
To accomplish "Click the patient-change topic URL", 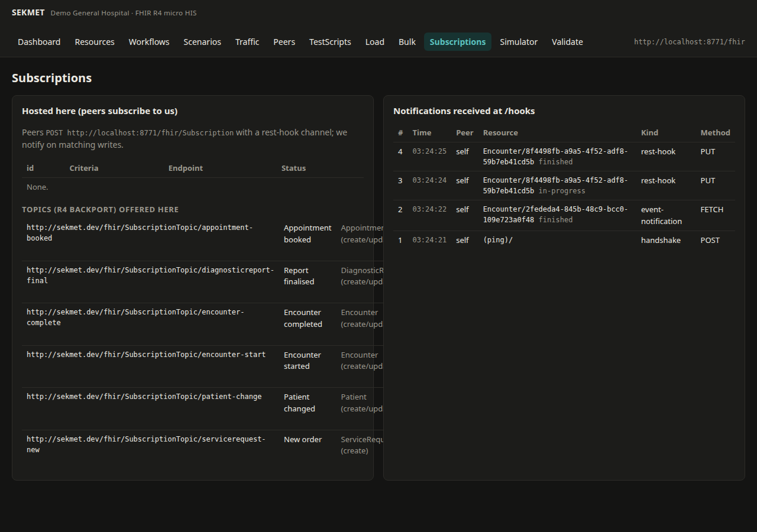I will [144, 397].
